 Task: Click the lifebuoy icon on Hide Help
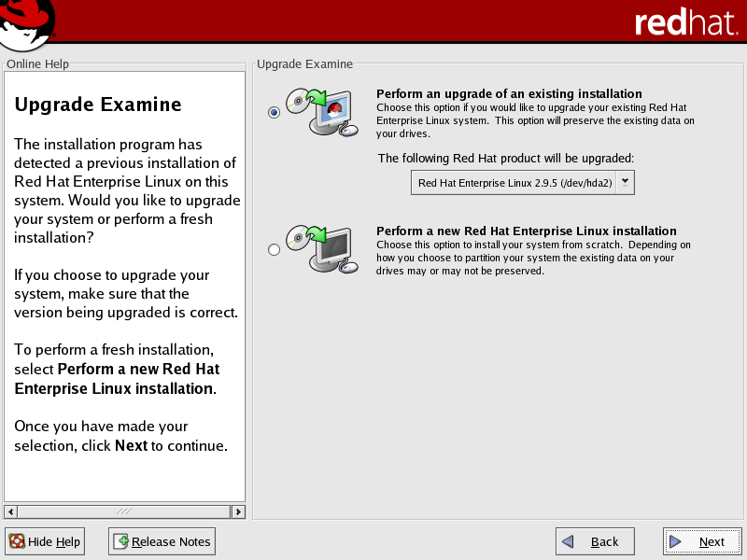click(17, 541)
